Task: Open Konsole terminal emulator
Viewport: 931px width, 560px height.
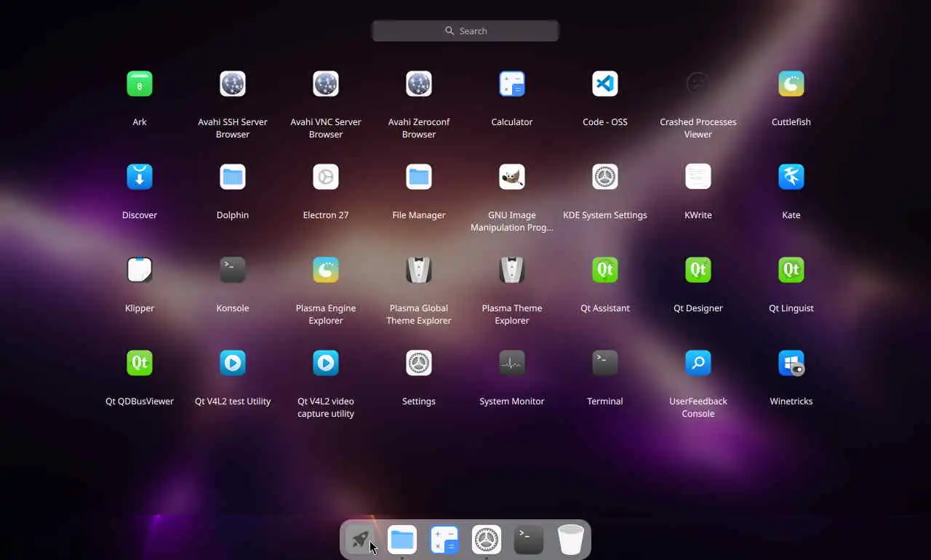Action: coord(233,270)
